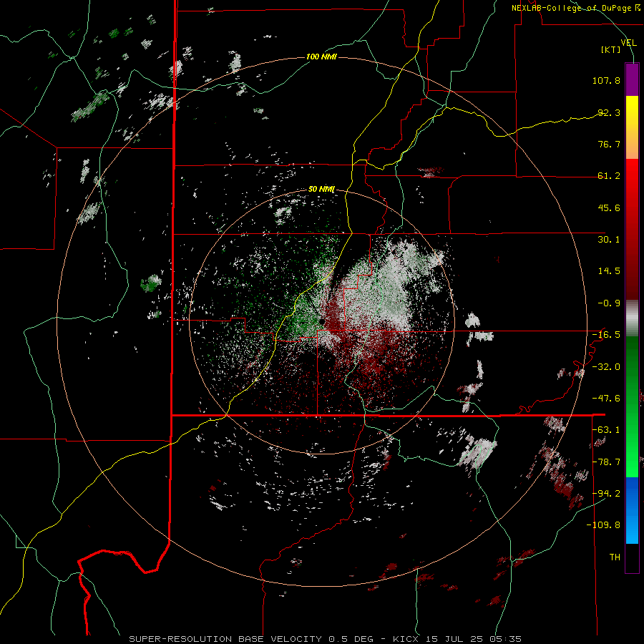Select the 45.6 legend value
This screenshot has width=644, height=644.
609,208
